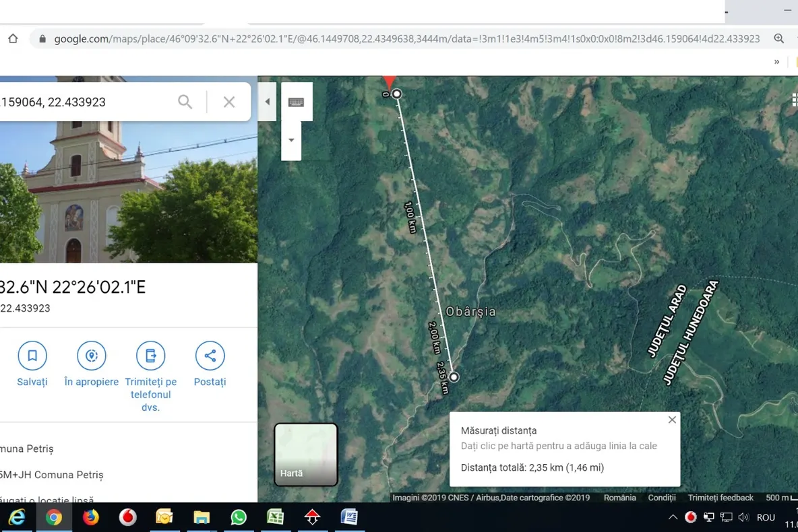Viewport: 798px width, 532px height.
Task: Open WhatsApp from the taskbar
Action: (238, 517)
